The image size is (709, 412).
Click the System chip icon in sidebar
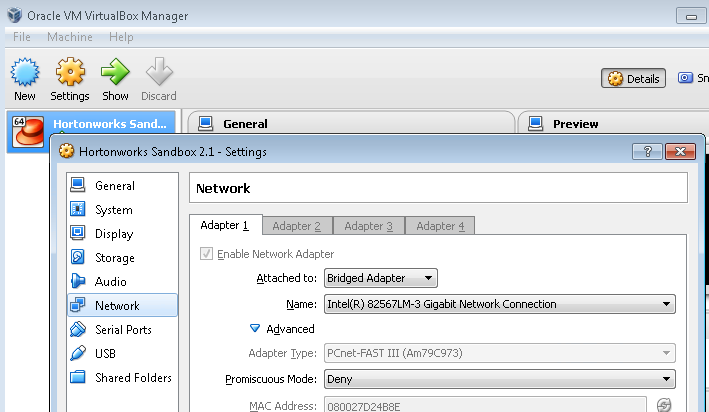(78, 209)
